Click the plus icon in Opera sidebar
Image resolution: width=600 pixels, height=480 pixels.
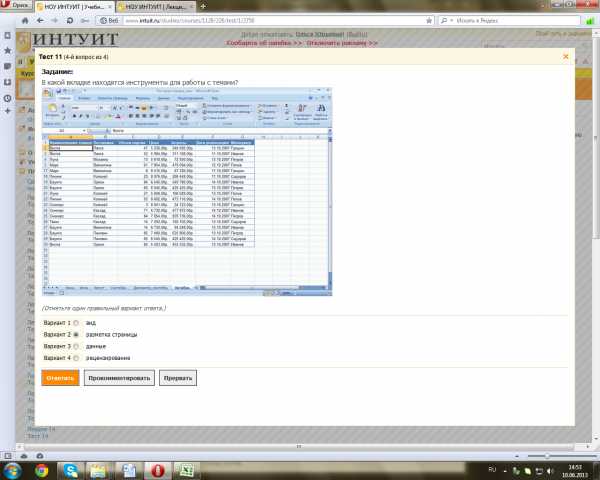click(x=7, y=111)
